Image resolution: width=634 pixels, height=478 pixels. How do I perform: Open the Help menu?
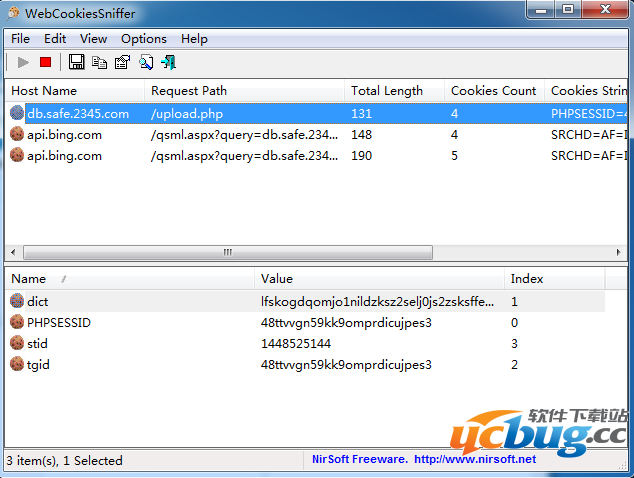click(194, 39)
